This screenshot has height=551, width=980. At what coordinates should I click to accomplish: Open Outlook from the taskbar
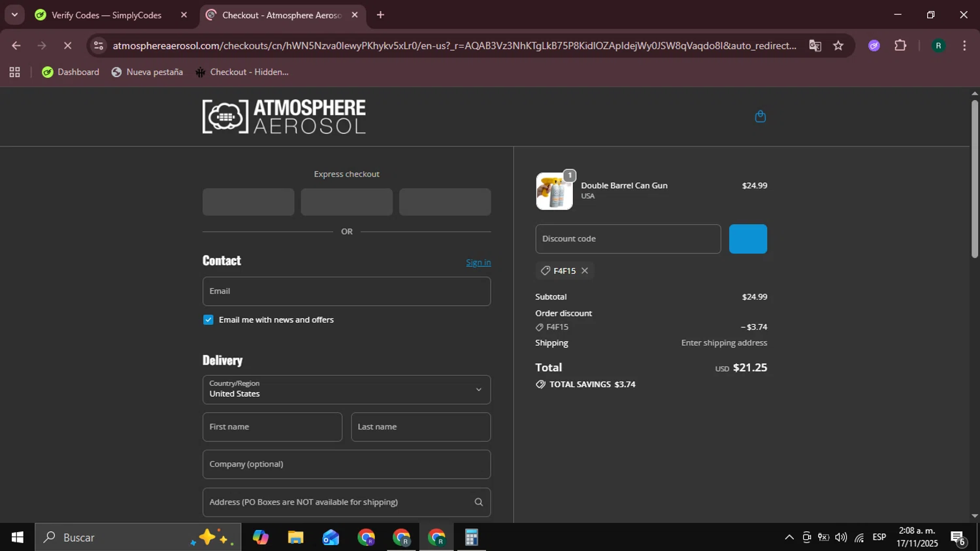point(331,537)
